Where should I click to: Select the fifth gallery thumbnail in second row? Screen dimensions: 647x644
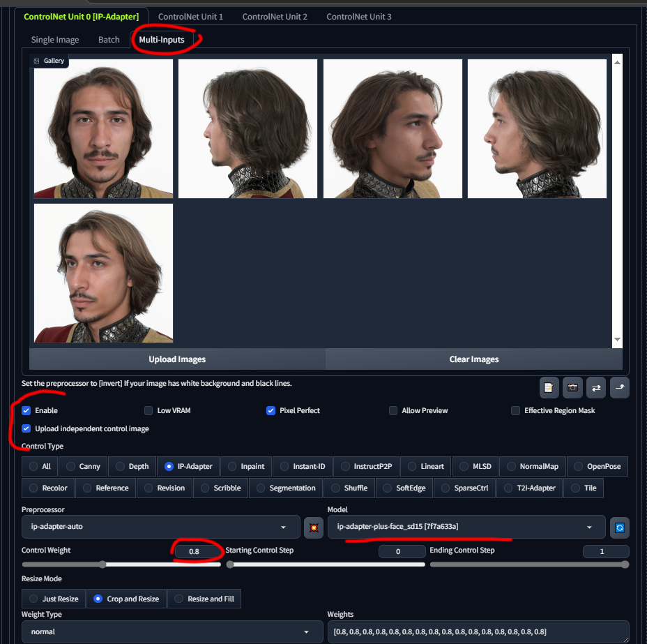[x=103, y=274]
